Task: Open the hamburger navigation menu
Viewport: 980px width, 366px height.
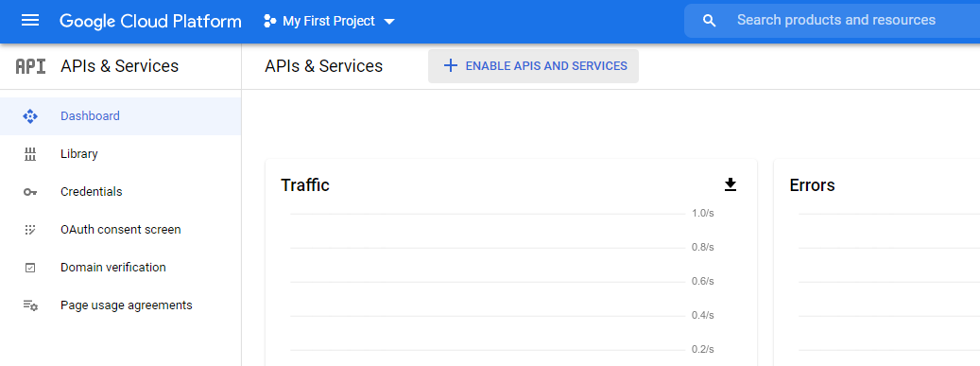Action: (x=30, y=21)
